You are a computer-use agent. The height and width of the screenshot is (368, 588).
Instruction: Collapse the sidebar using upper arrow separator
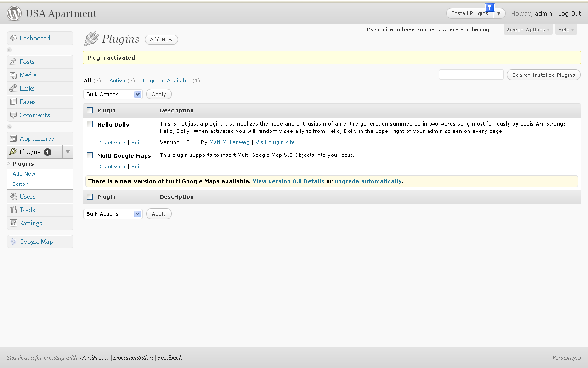pyautogui.click(x=10, y=50)
